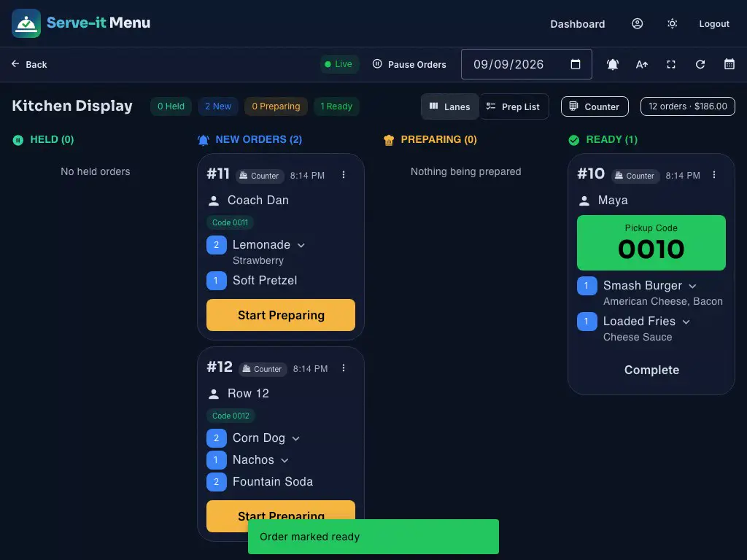Expand Nachos item details
This screenshot has height=560, width=747.
click(285, 461)
